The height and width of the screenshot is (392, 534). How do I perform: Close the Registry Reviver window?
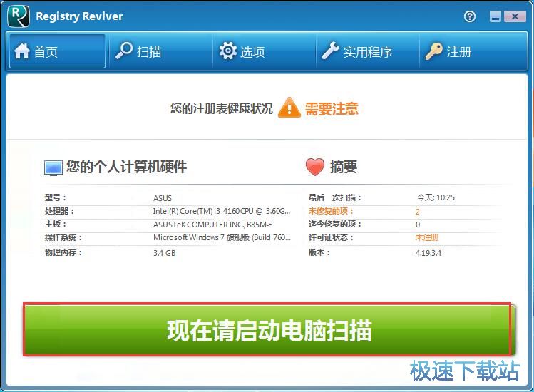click(515, 16)
